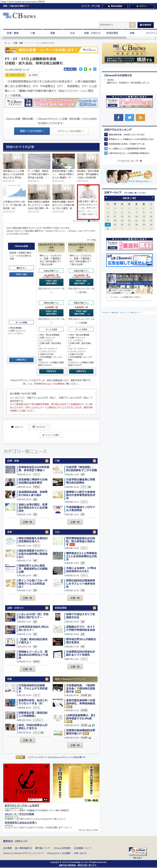Image resolution: width=157 pixels, height=868 pixels.
Task: Open the 介護 navigation tab
Action: coord(33,33)
